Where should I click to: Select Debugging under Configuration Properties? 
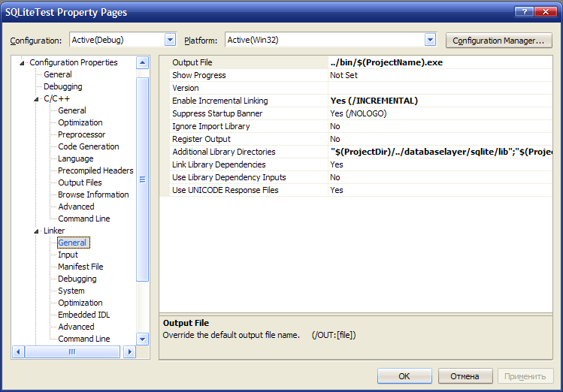coord(63,86)
